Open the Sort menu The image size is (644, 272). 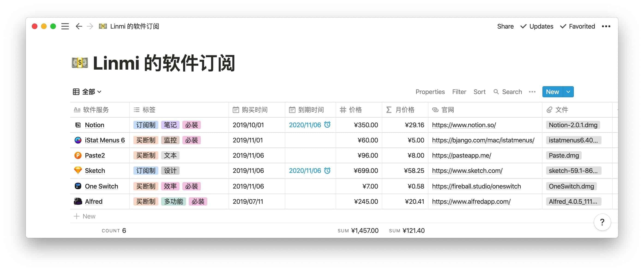[479, 92]
